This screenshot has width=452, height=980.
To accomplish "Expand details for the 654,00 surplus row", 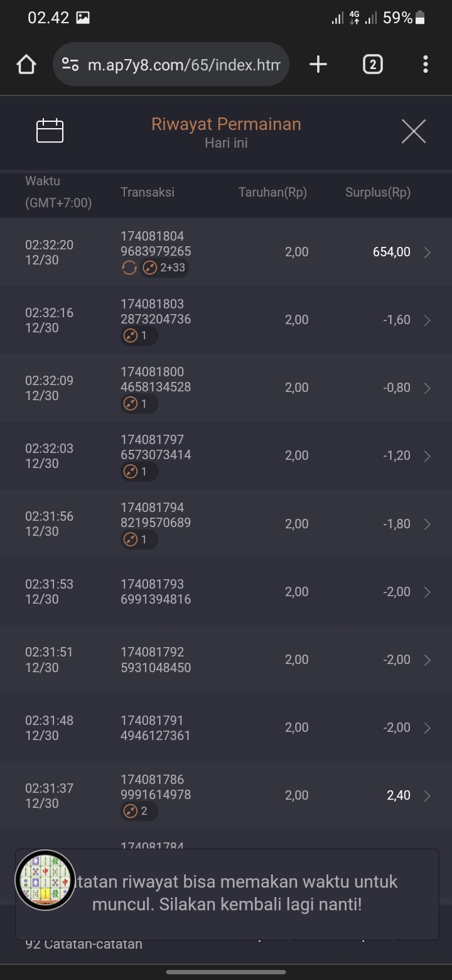I will [428, 253].
